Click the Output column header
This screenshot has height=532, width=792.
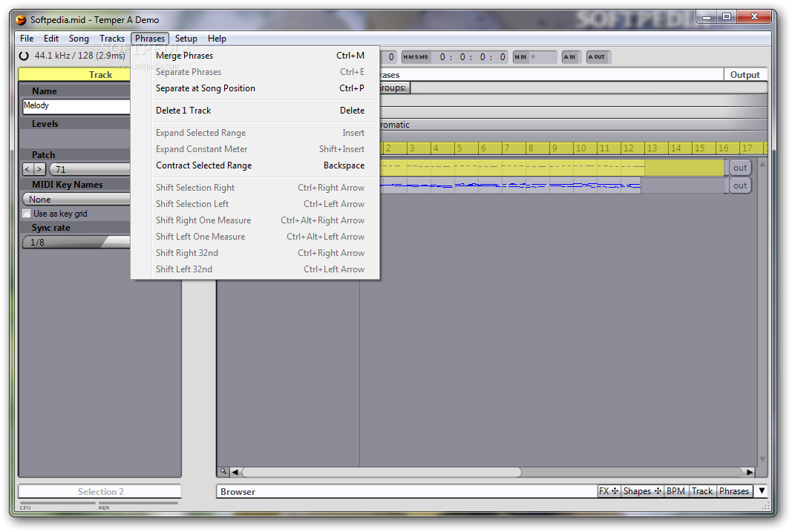click(x=745, y=75)
